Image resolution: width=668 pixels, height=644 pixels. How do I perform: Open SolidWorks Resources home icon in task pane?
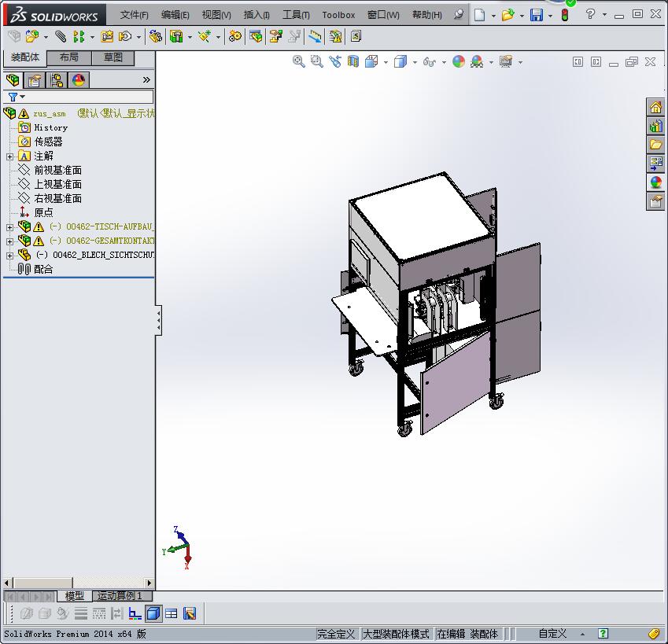click(655, 107)
